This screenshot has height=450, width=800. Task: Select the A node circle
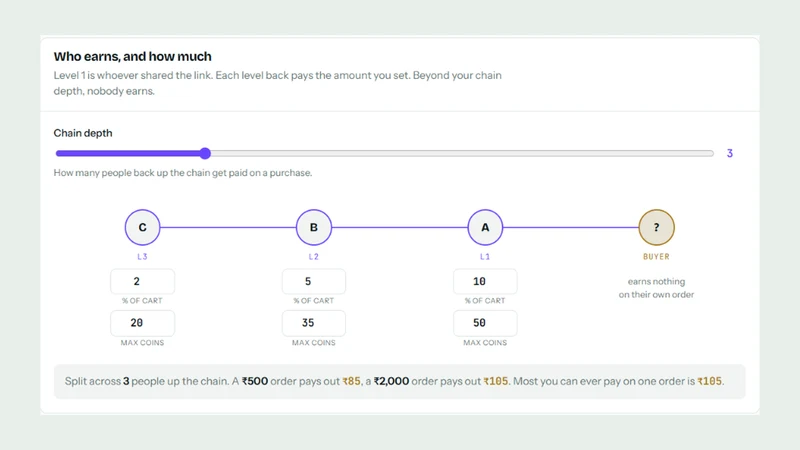485,227
